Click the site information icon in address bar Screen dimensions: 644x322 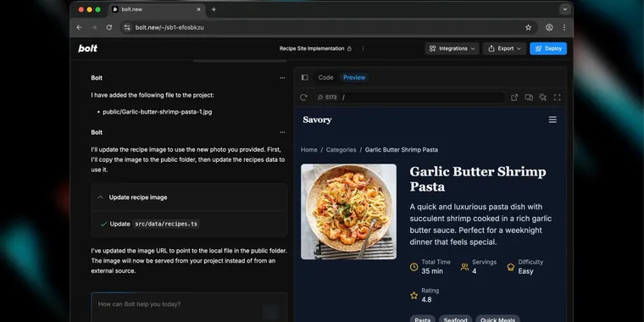click(x=127, y=27)
